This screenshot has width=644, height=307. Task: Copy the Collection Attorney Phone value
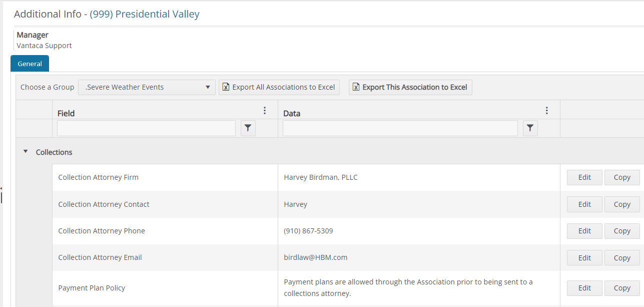click(621, 231)
